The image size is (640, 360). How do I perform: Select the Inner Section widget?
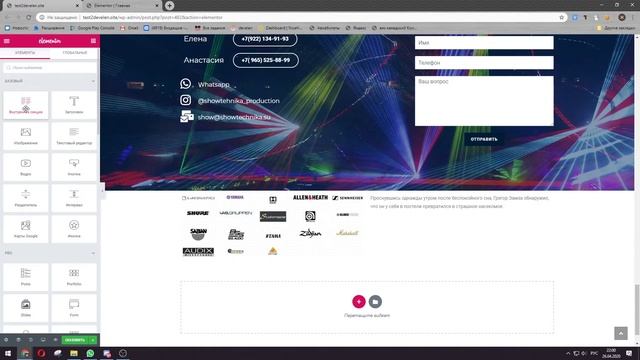(26, 105)
